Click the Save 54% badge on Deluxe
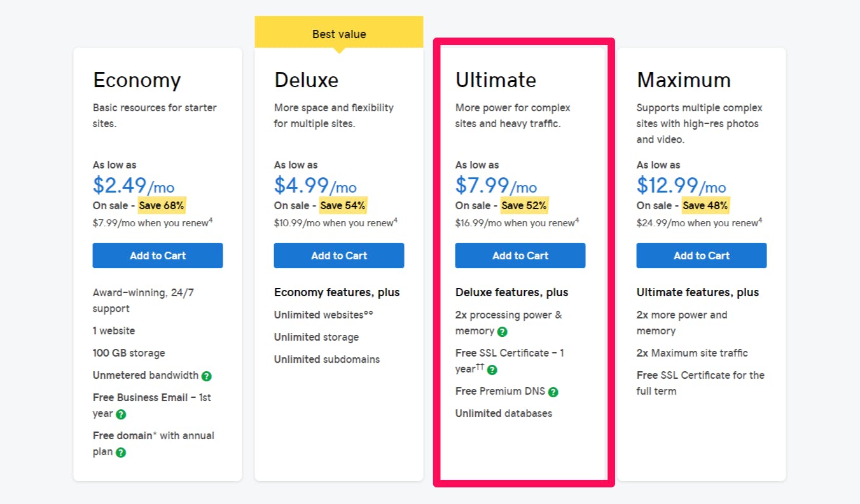The height and width of the screenshot is (504, 860). click(x=343, y=205)
